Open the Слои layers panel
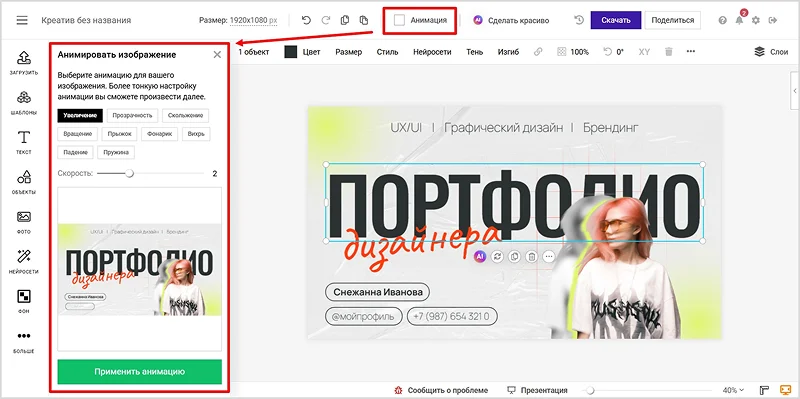Screen dimensions: 800x399 [771, 52]
